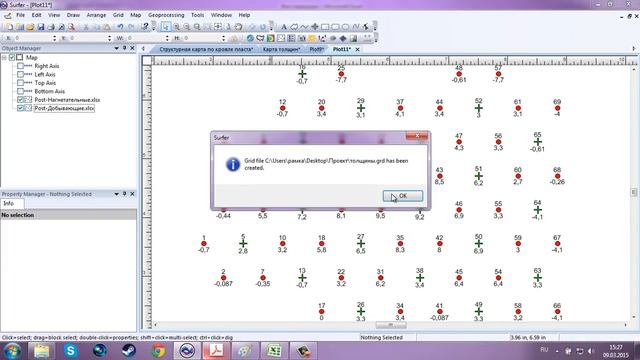Click the H height spinner arrows
The image size is (640, 360).
pyautogui.click(x=223, y=38)
